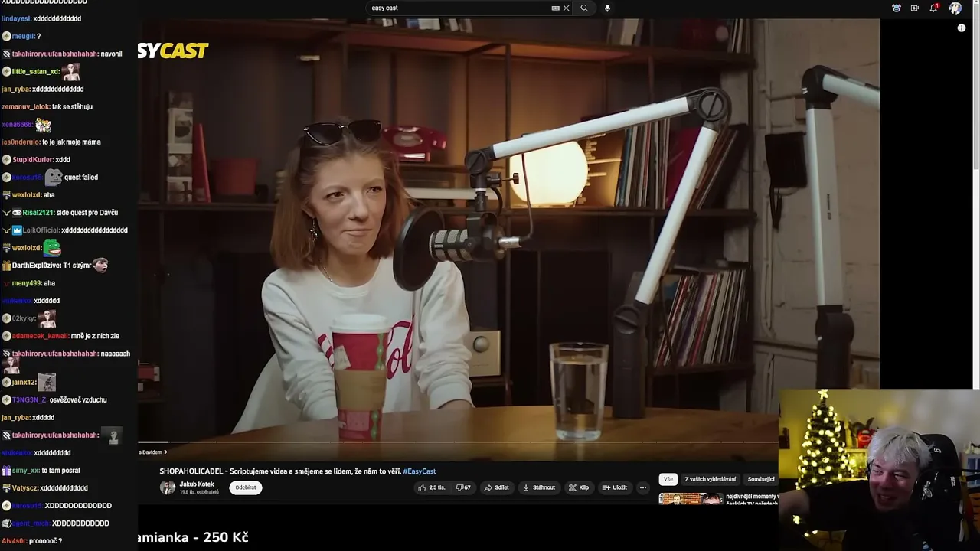Click the Pepe emote by wexlolxd
The image size is (980, 551).
pyautogui.click(x=52, y=247)
